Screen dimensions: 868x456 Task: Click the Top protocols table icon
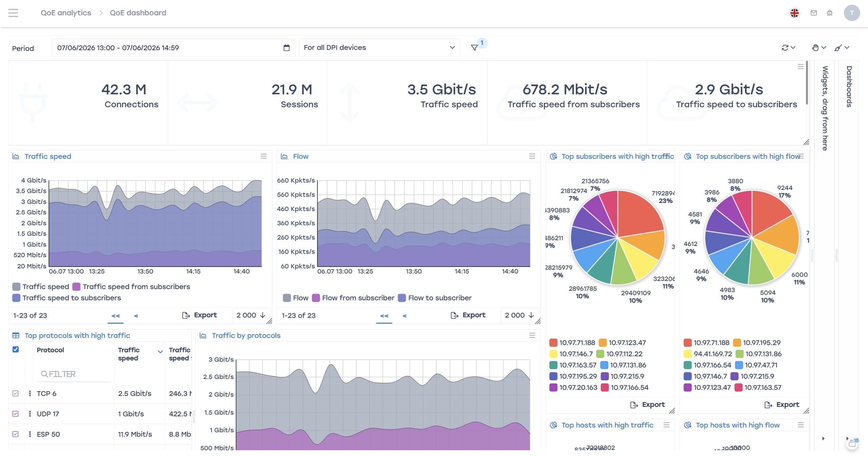pos(16,335)
